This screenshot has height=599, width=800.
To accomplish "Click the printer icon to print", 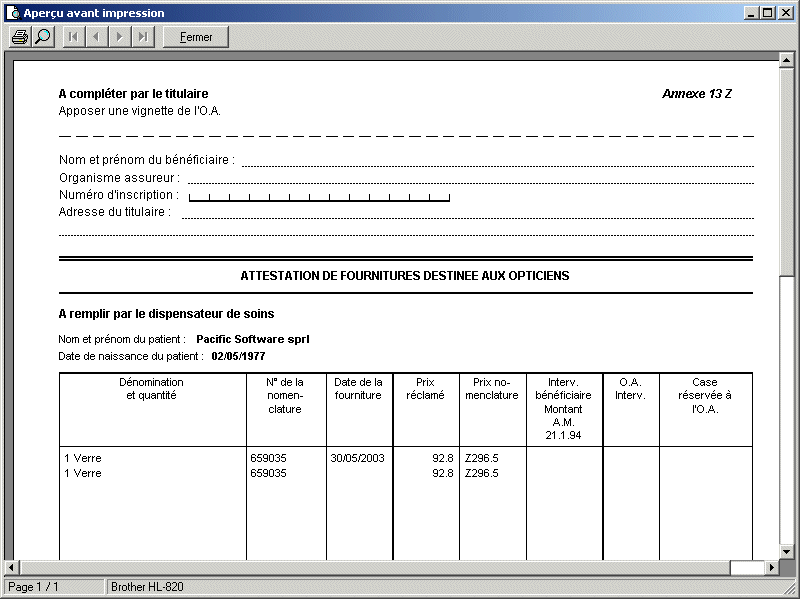I will [x=19, y=37].
